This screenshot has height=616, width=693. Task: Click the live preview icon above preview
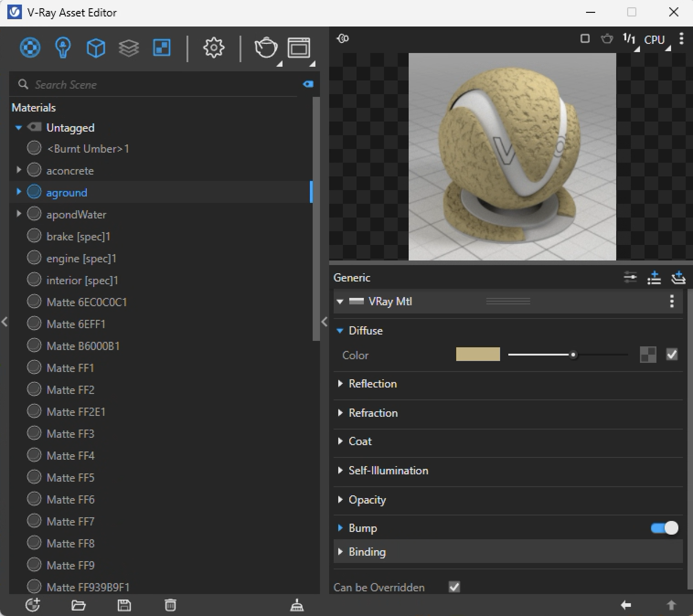[x=343, y=38]
